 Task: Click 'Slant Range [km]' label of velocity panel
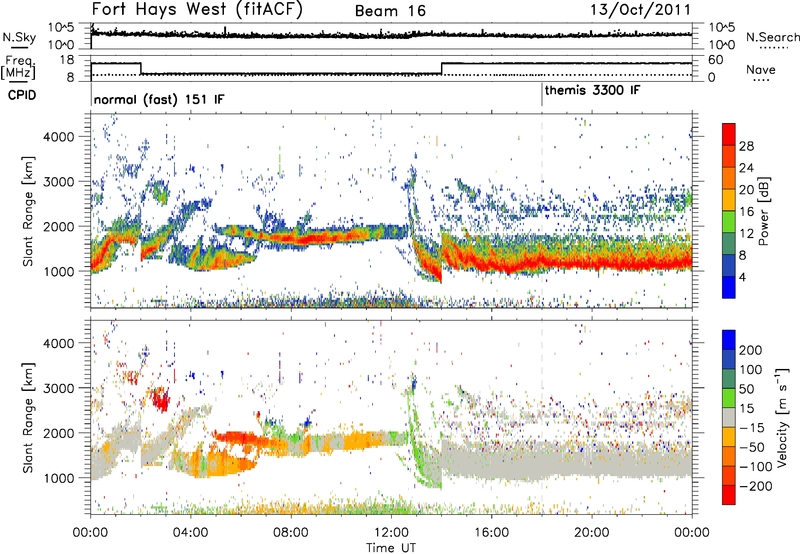coord(28,417)
